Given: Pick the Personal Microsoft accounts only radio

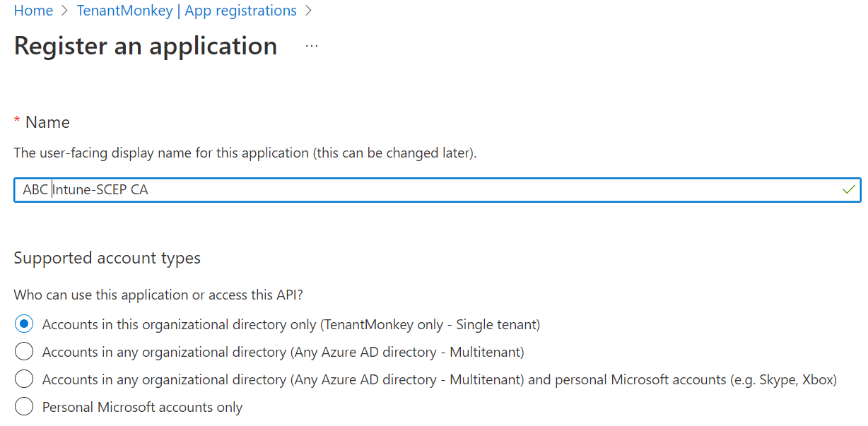Looking at the screenshot, I should tap(24, 407).
